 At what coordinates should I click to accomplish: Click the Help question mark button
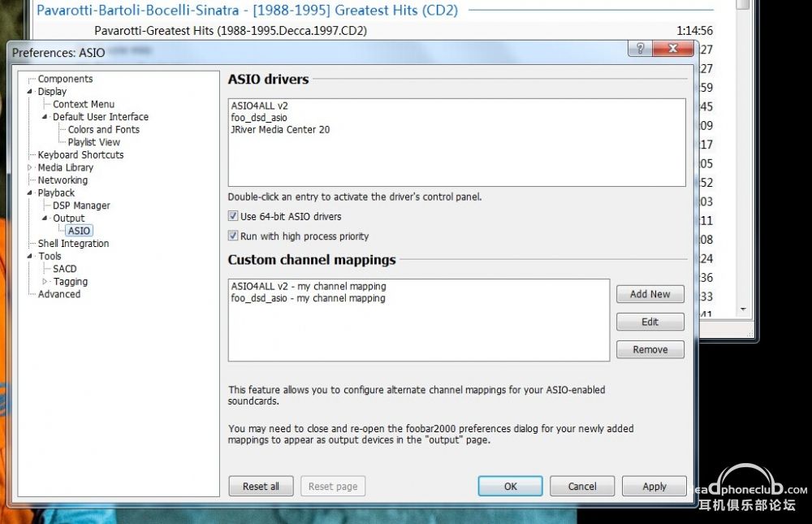click(x=640, y=48)
